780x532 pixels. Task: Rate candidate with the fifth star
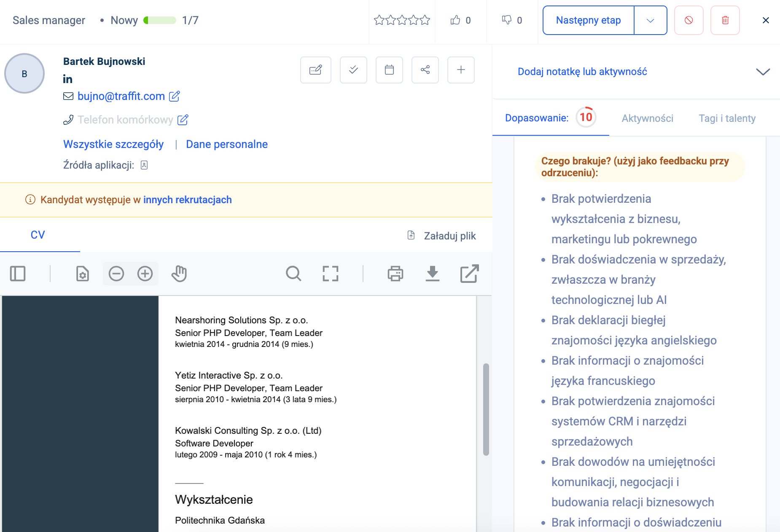425,20
